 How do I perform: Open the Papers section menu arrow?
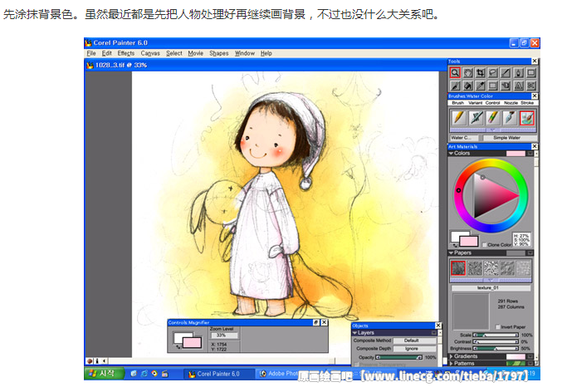click(x=530, y=252)
